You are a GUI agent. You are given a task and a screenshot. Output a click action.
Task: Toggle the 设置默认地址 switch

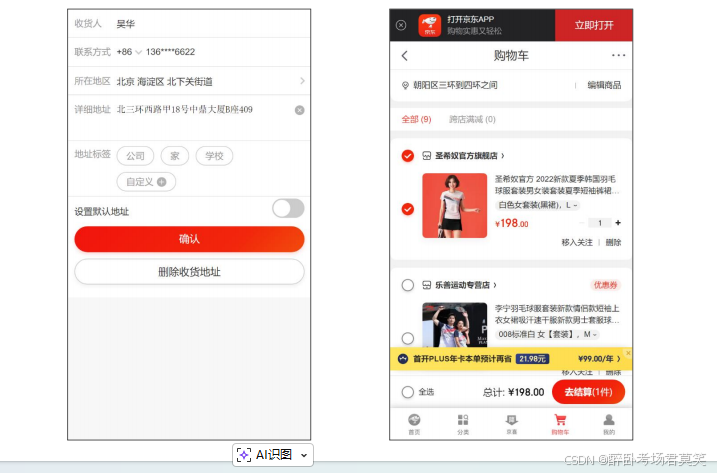(288, 209)
